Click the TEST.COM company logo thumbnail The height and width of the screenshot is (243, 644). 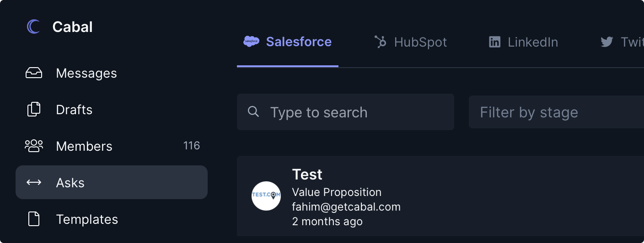pyautogui.click(x=266, y=196)
